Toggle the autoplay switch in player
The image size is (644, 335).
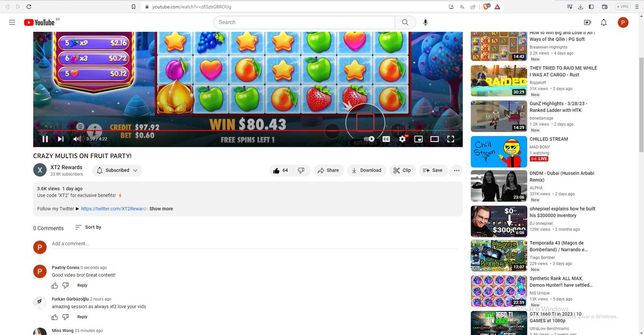(x=369, y=139)
